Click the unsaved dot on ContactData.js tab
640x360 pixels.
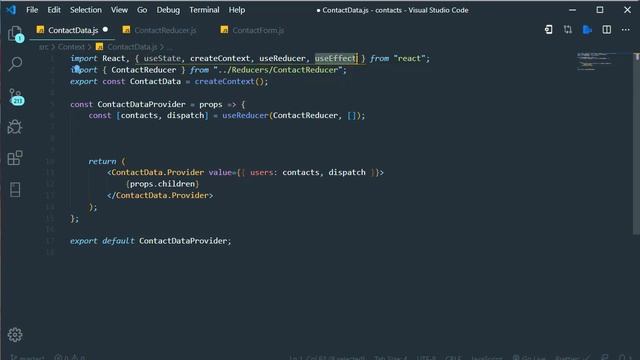[x=105, y=29]
